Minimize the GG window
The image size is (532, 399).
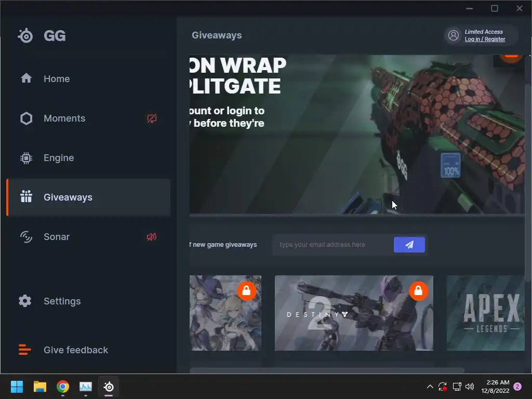click(x=470, y=8)
